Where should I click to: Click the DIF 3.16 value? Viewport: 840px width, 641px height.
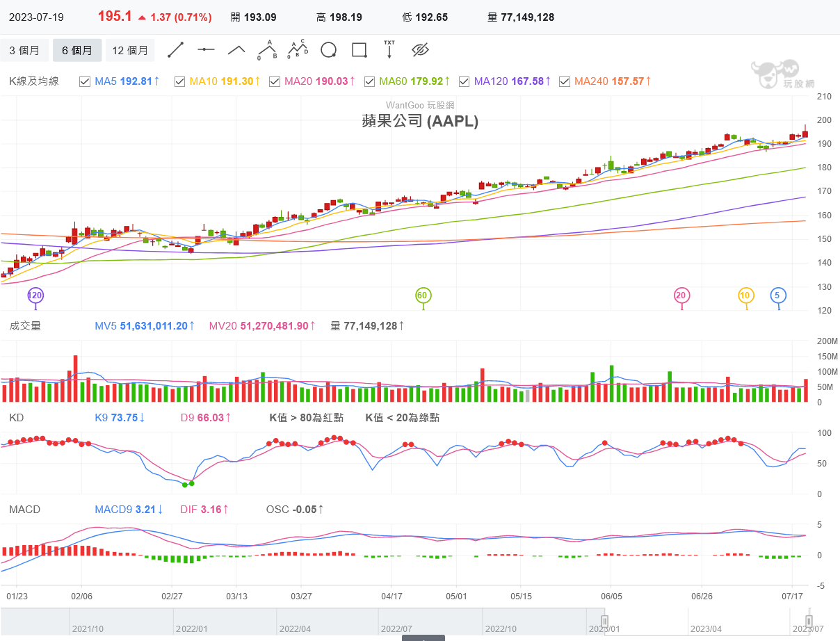204,510
